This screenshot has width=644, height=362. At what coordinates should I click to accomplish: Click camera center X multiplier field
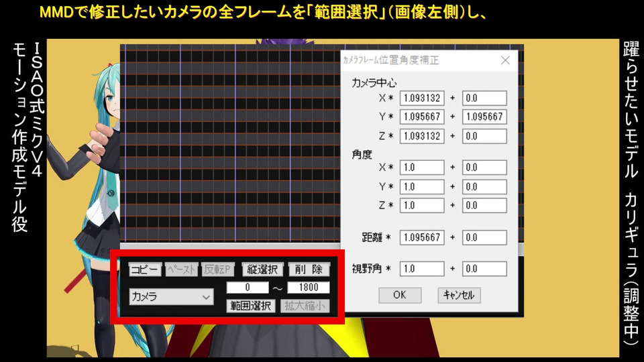(x=422, y=99)
